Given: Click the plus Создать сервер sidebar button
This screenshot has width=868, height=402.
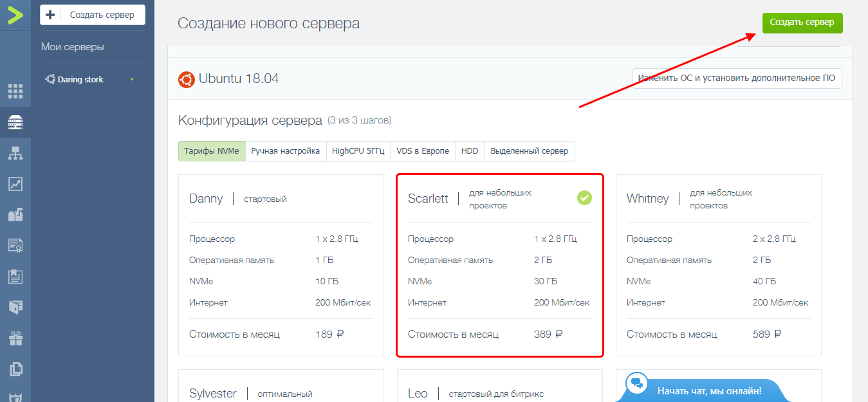Looking at the screenshot, I should [92, 15].
